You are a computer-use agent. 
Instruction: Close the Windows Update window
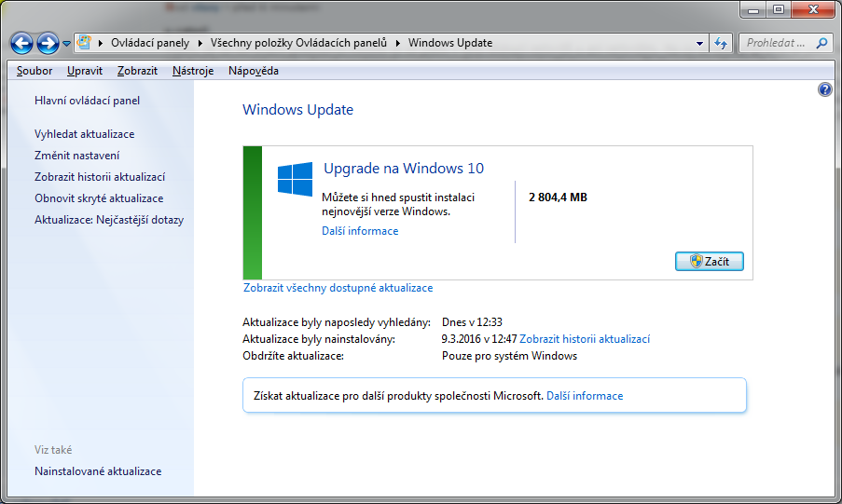click(813, 9)
